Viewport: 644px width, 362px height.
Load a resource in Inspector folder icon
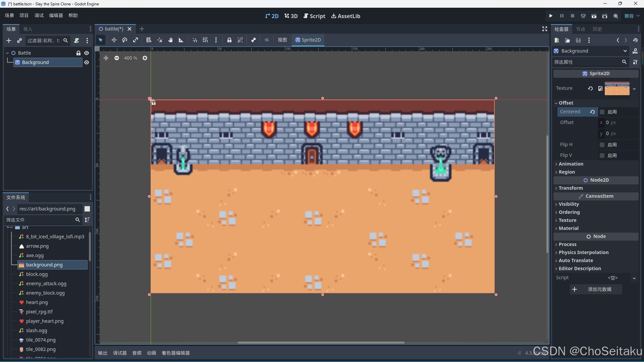pyautogui.click(x=568, y=40)
